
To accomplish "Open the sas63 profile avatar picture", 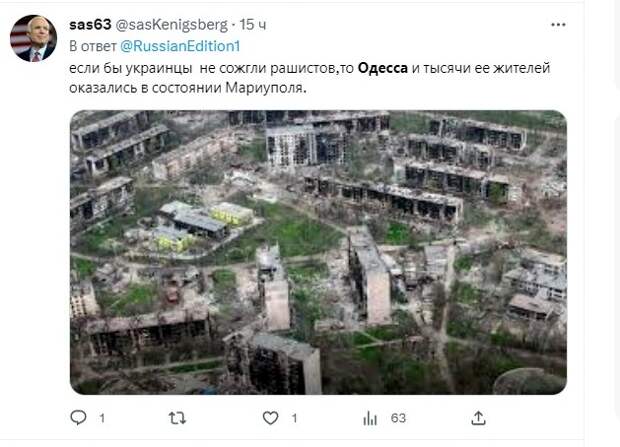I will click(x=33, y=38).
